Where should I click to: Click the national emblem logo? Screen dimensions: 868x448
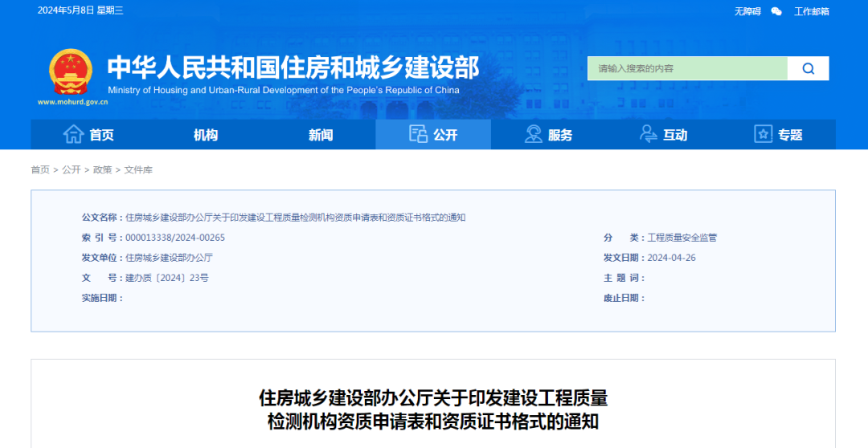tap(71, 72)
